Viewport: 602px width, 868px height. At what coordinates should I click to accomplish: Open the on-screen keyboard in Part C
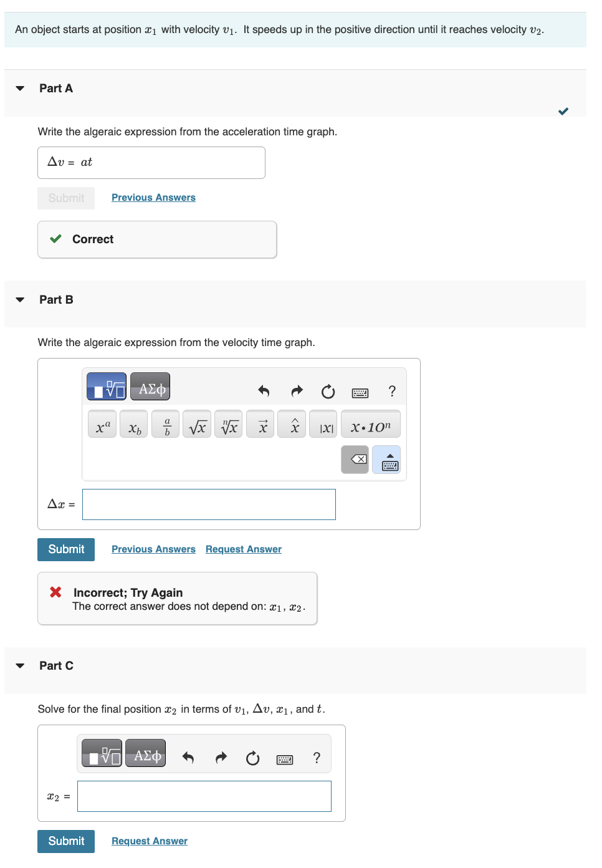point(284,758)
